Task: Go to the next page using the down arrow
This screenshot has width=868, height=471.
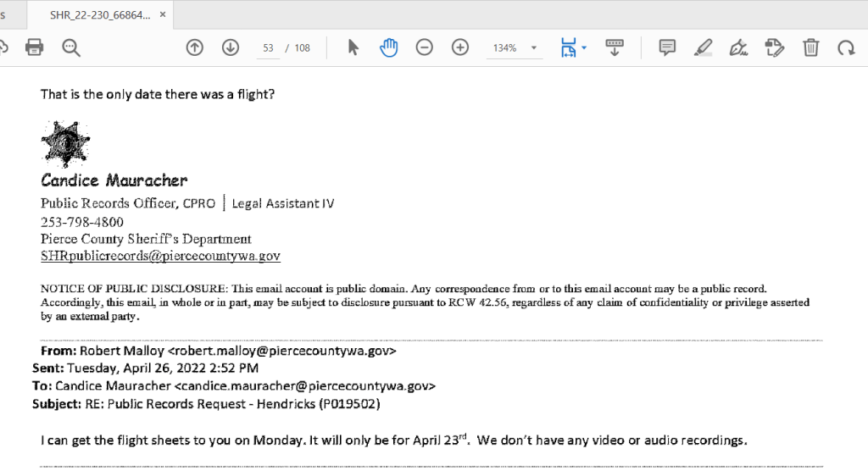Action: click(231, 47)
